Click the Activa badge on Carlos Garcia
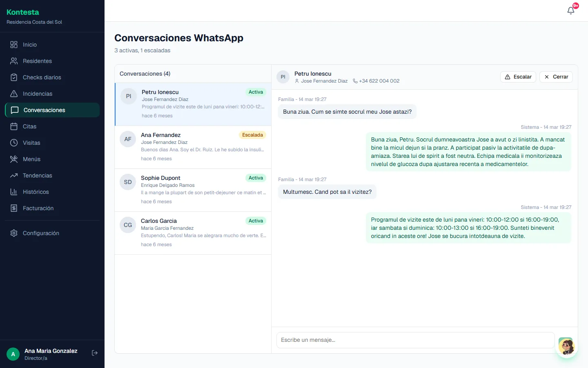 point(256,221)
